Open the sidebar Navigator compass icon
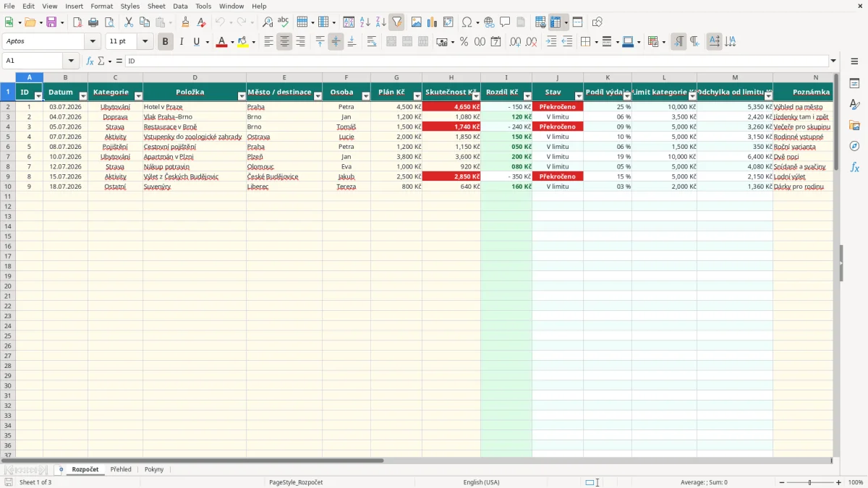868x488 pixels. (854, 146)
